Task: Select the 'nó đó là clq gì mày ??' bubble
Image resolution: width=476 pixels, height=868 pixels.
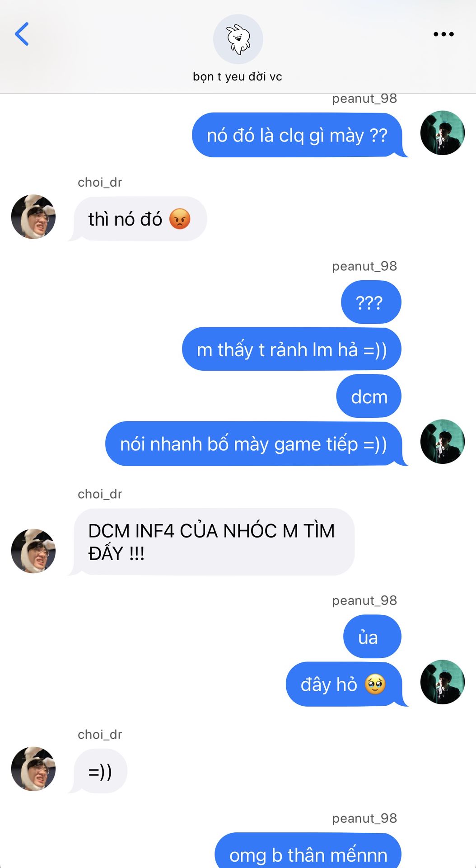Action: (298, 135)
